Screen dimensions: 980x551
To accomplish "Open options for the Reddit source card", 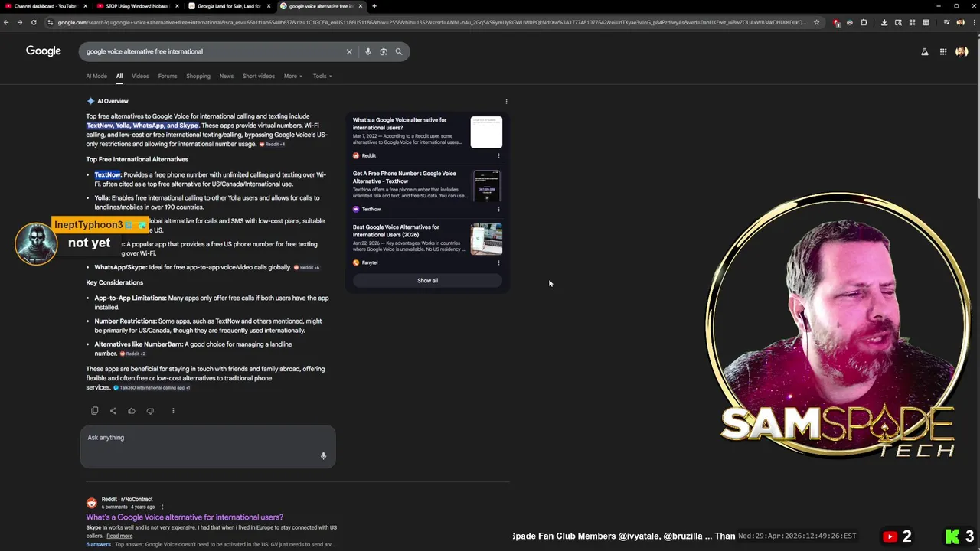I will (x=498, y=155).
